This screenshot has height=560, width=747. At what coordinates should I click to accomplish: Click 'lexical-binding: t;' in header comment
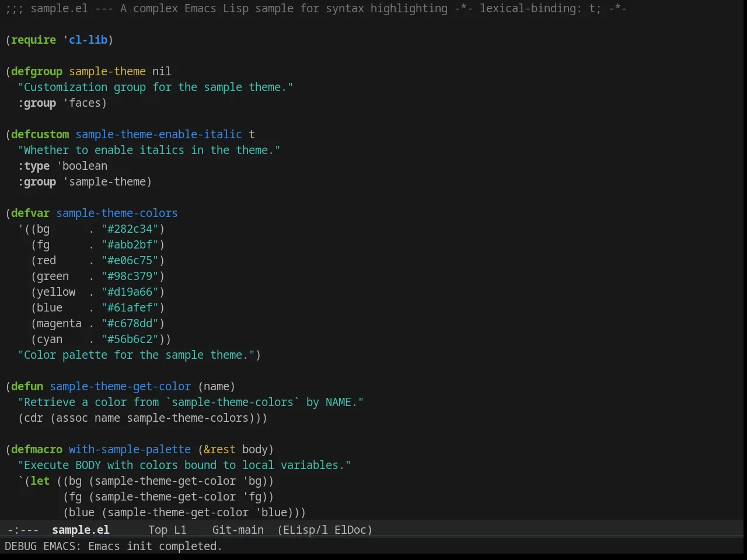[x=540, y=8]
